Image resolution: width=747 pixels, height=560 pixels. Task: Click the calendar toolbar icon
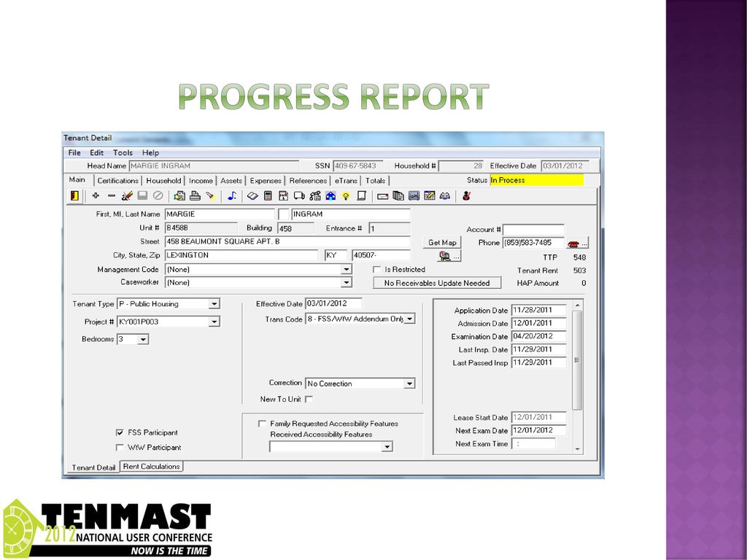click(x=284, y=195)
